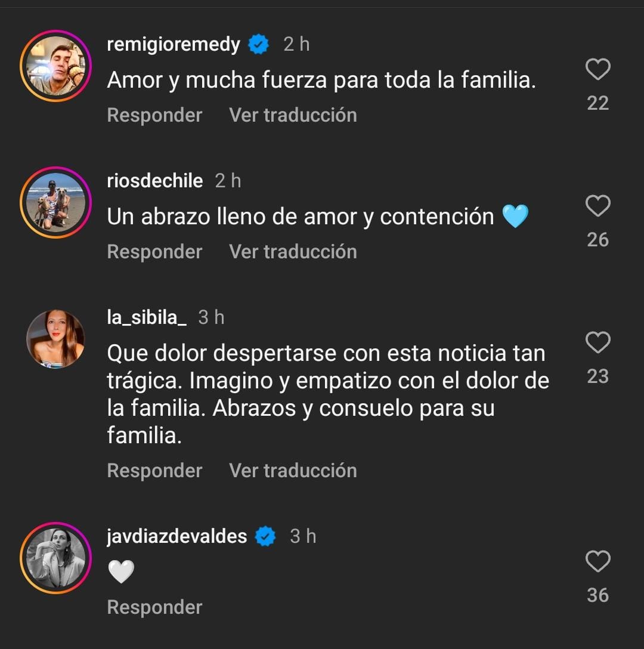Visit javdiazdevaldes's profile via username
Screen dimensions: 644x649
tap(177, 536)
